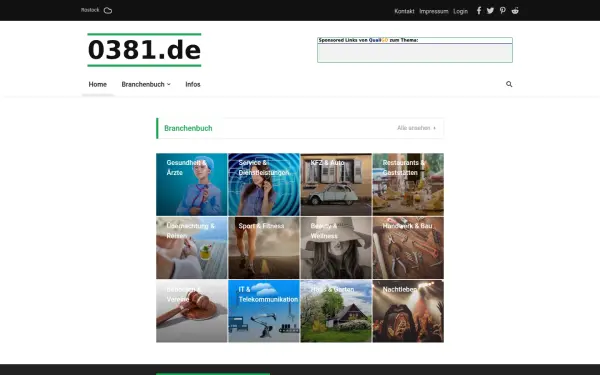
Task: Click the cloud weather icon next to Rostock
Action: [108, 10]
